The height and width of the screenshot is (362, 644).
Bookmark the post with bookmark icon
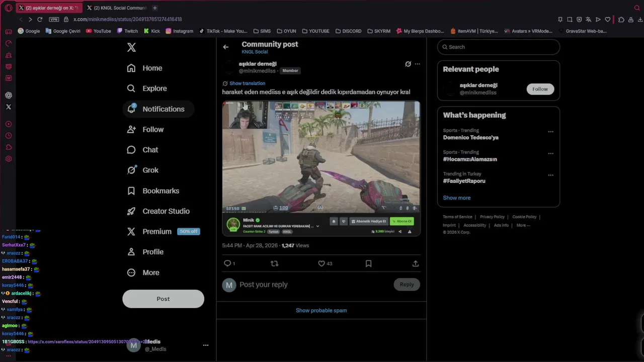point(368,263)
